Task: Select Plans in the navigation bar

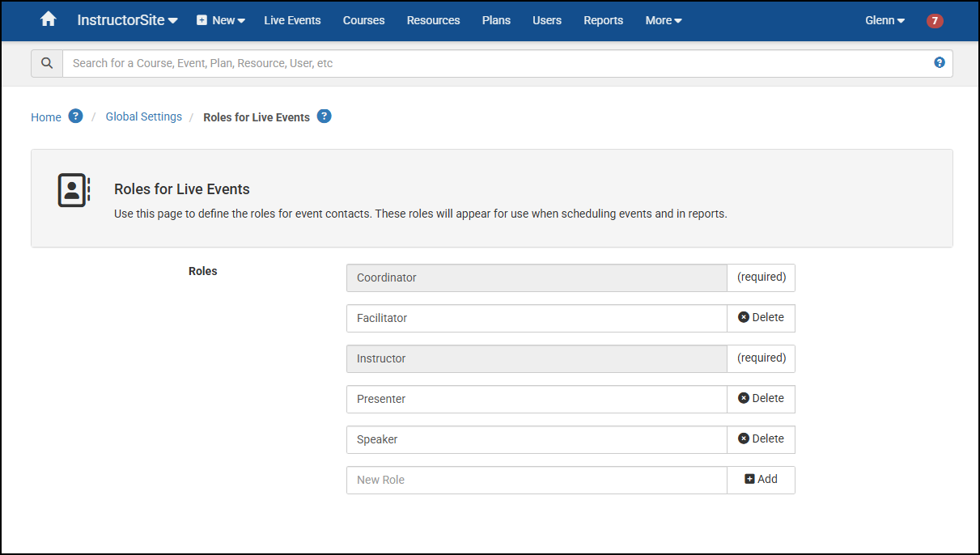Action: (496, 20)
